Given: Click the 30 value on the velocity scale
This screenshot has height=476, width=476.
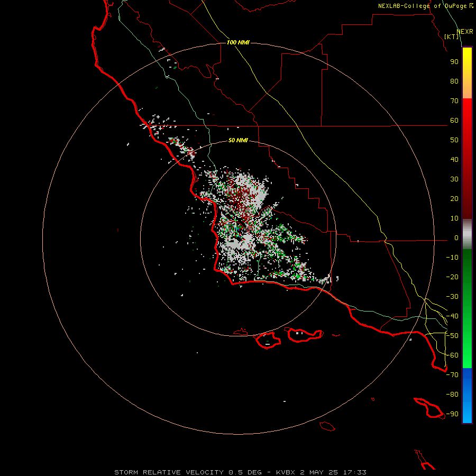Looking at the screenshot, I should (x=454, y=179).
